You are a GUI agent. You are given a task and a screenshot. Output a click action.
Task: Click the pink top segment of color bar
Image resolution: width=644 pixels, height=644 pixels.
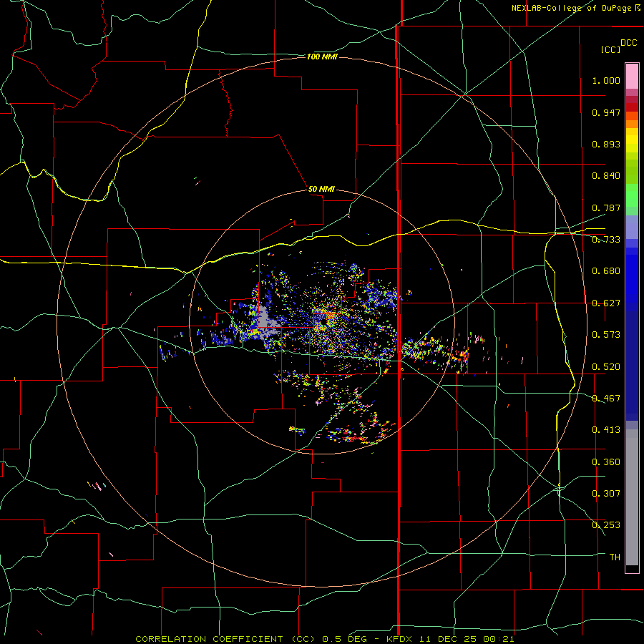(632, 76)
